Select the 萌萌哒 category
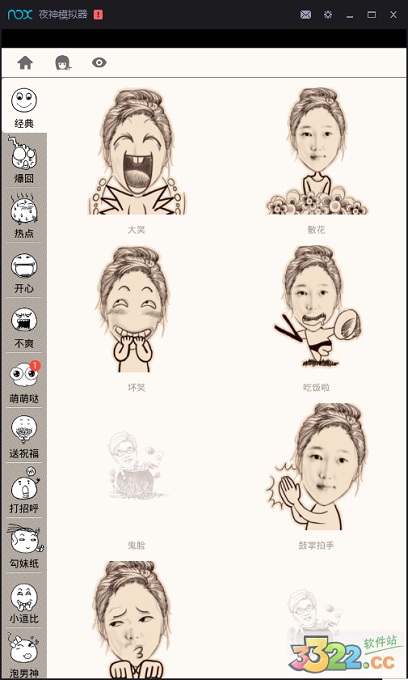Viewport: 408px width, 680px height. click(x=24, y=382)
